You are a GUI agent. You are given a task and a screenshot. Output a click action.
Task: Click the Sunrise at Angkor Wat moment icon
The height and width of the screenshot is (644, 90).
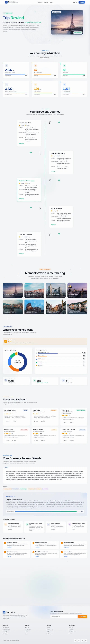coord(6,524)
